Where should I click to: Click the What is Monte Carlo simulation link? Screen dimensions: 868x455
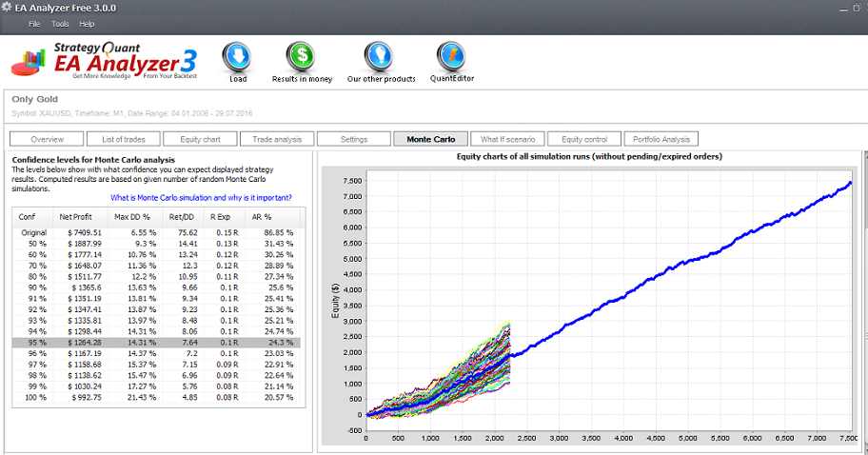(x=201, y=198)
